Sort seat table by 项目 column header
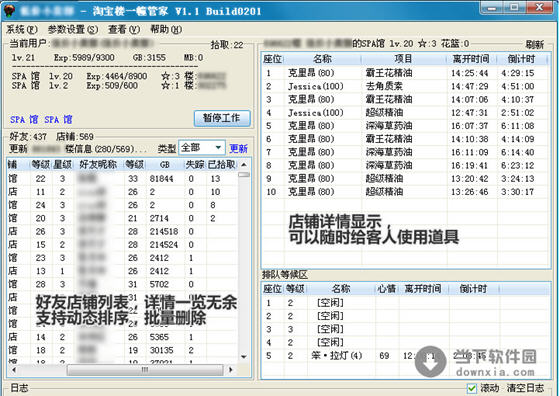Image resolution: width=560 pixels, height=396 pixels. click(404, 59)
